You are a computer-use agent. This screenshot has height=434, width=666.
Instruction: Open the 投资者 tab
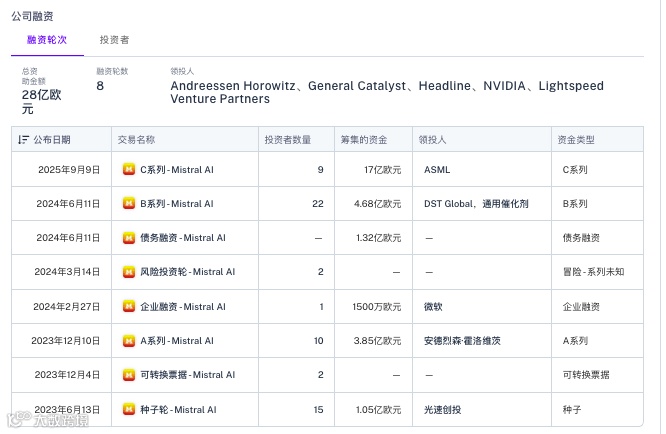pos(114,40)
